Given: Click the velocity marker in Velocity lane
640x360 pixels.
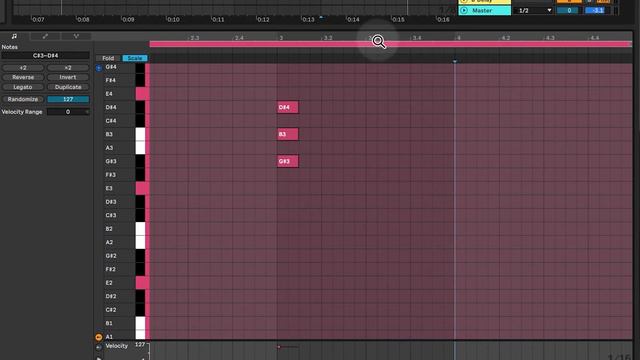Looking at the screenshot, I should 279,347.
